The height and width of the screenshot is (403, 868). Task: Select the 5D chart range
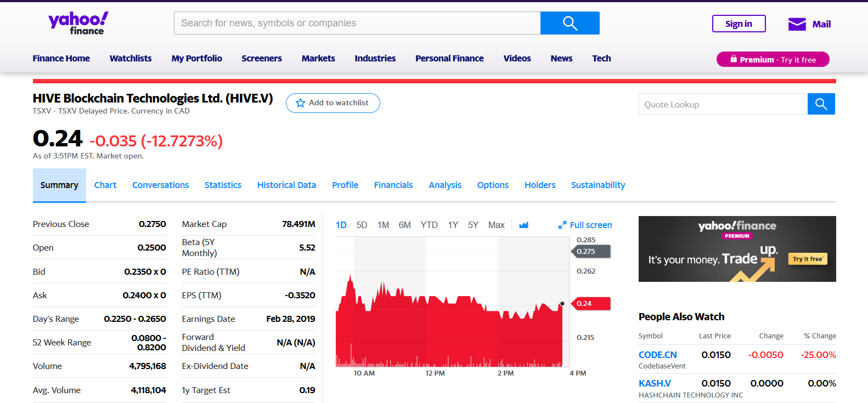tap(362, 225)
